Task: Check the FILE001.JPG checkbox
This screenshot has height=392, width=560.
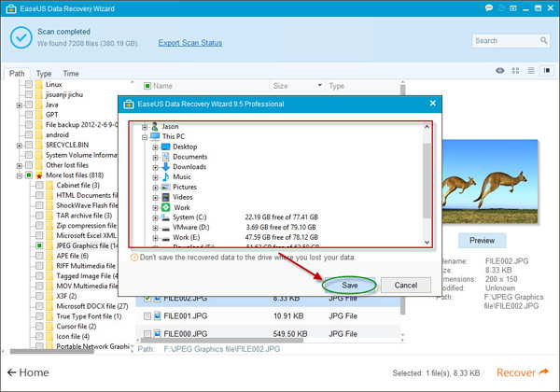Action: tap(147, 316)
